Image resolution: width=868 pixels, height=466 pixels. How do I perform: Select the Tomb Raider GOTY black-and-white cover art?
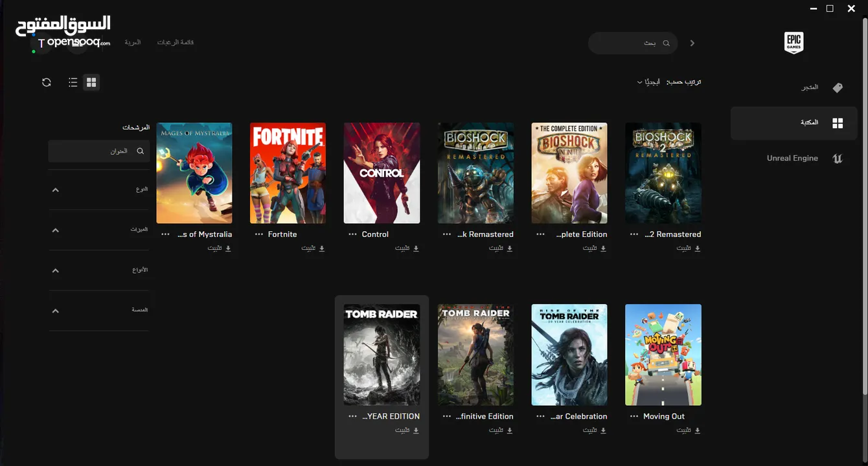coord(382,355)
